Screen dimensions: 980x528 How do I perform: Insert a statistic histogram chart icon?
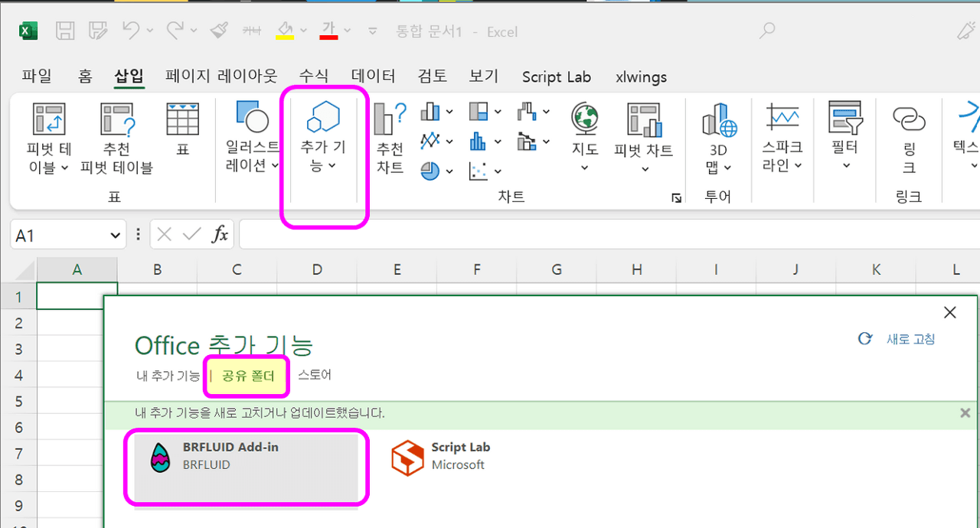(x=479, y=141)
